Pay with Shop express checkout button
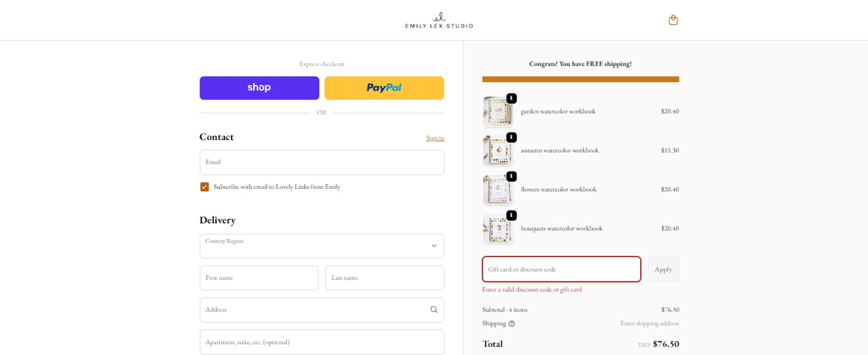Viewport: 868px width, 355px height. click(259, 88)
